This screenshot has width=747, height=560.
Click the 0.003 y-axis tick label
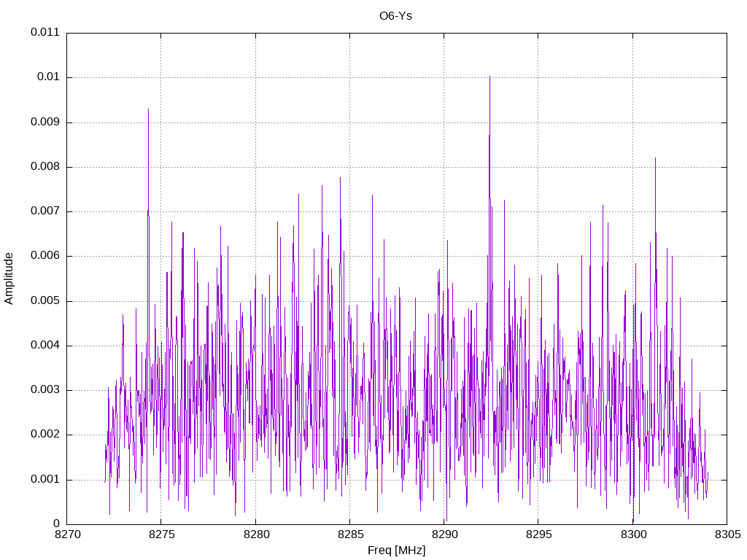(x=45, y=390)
